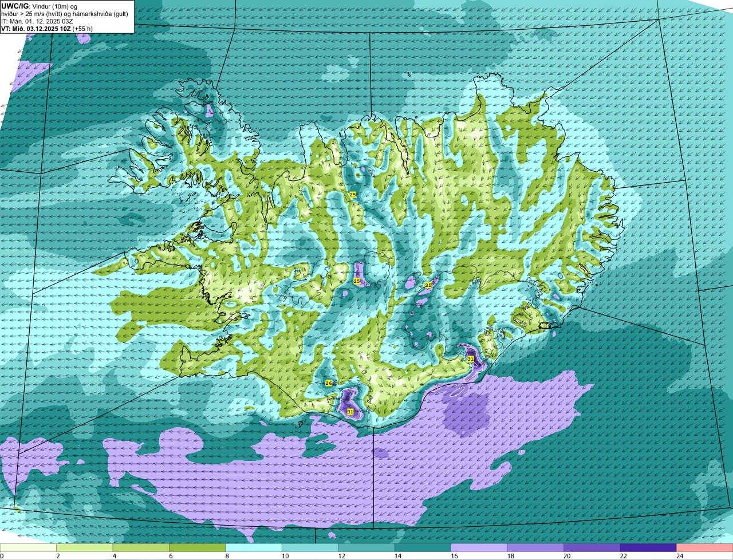The width and height of the screenshot is (733, 560).
Task: Select the 16–18 m/s lavender legend swatch
Action: click(479, 548)
